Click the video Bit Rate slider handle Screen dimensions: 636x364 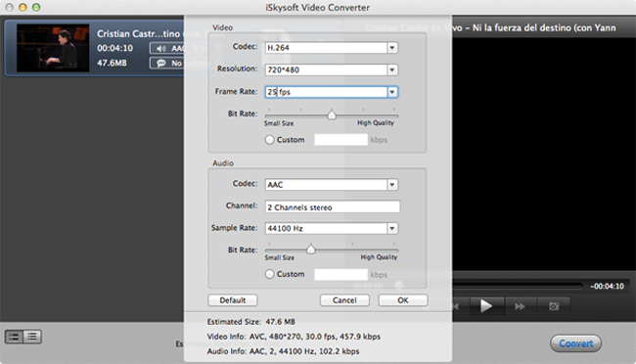point(332,115)
